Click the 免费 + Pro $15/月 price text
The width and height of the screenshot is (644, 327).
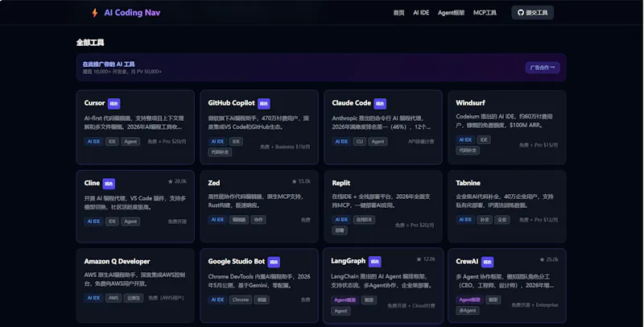tap(539, 145)
